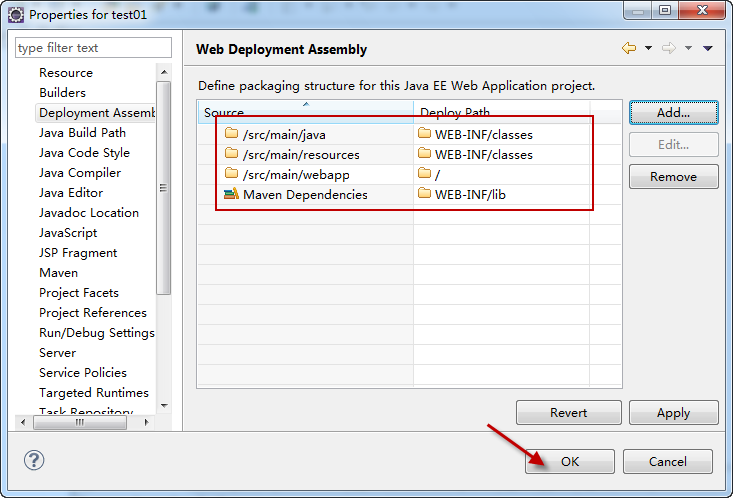Click the WEB-INF/lib deploy path folder icon
Image resolution: width=733 pixels, height=498 pixels.
click(424, 194)
